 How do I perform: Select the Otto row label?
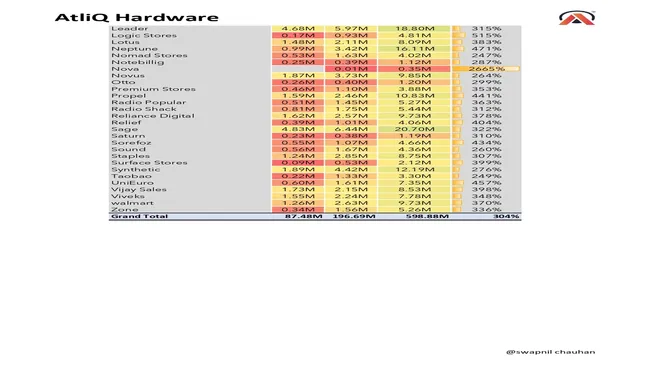(x=123, y=82)
